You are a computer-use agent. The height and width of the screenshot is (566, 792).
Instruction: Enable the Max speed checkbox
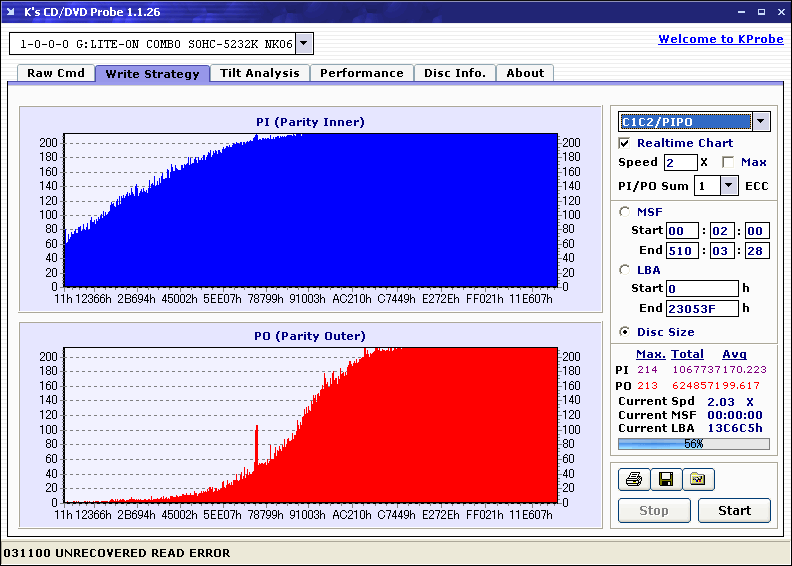(x=728, y=162)
